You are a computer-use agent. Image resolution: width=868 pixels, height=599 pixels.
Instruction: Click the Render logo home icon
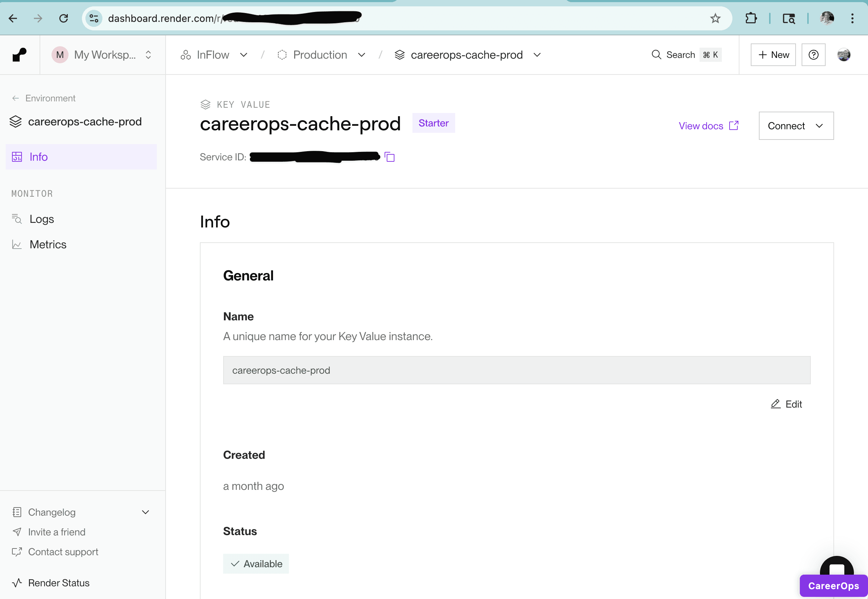point(19,55)
